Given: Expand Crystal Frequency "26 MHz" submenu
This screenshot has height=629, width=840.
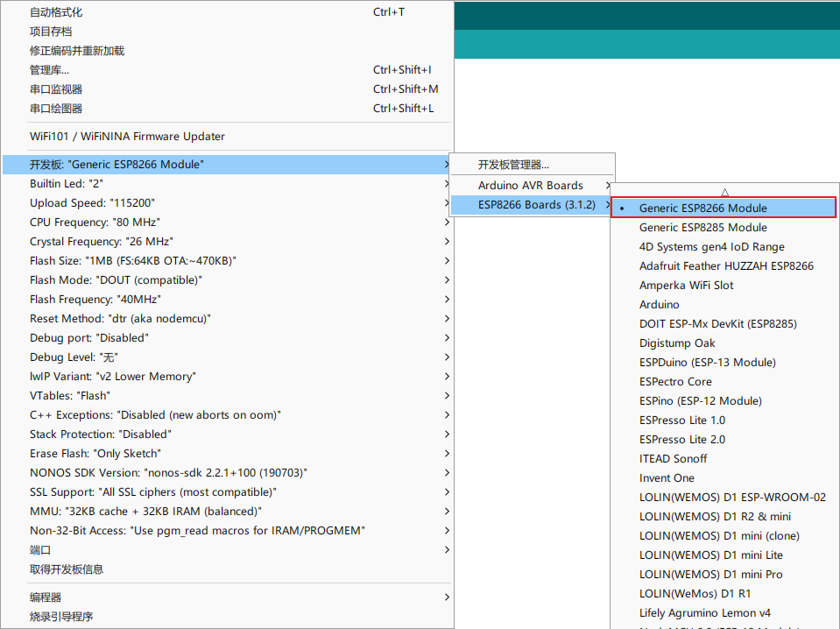Looking at the screenshot, I should click(x=228, y=242).
